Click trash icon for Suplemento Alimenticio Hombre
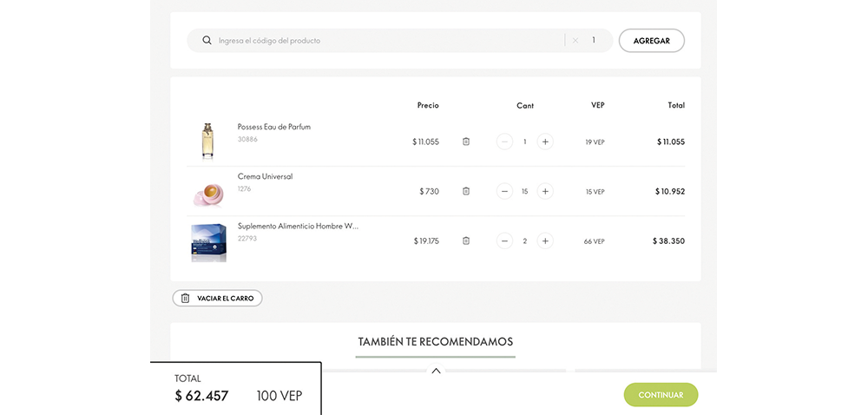This screenshot has width=868, height=415. (x=466, y=240)
